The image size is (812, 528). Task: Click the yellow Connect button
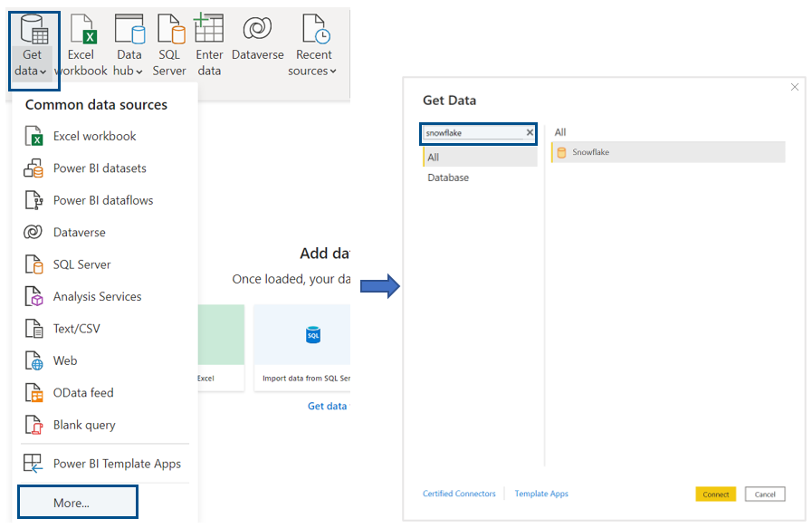tap(716, 494)
